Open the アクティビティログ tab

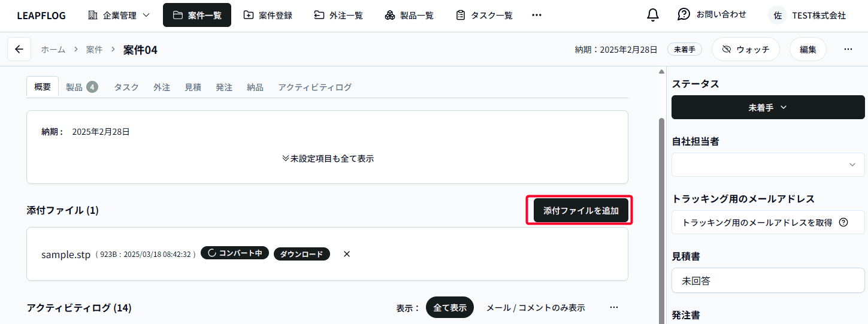314,87
